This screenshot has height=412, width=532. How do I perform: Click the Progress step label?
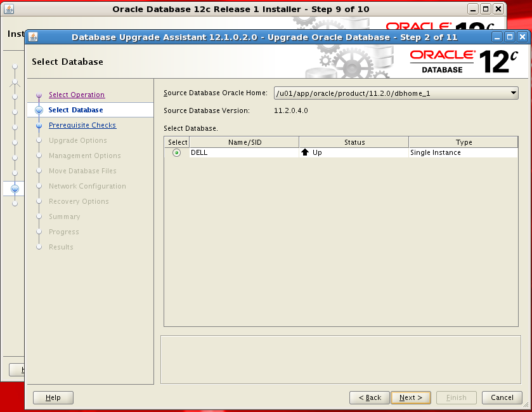(64, 232)
